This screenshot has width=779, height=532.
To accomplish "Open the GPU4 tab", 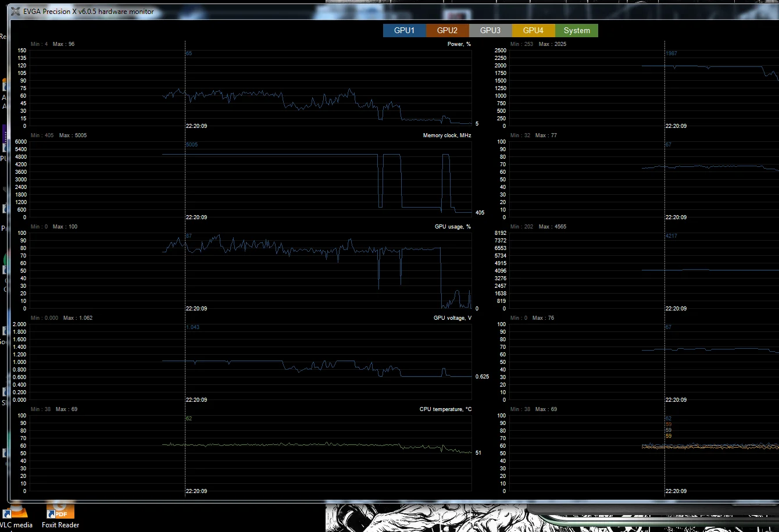I will click(533, 31).
